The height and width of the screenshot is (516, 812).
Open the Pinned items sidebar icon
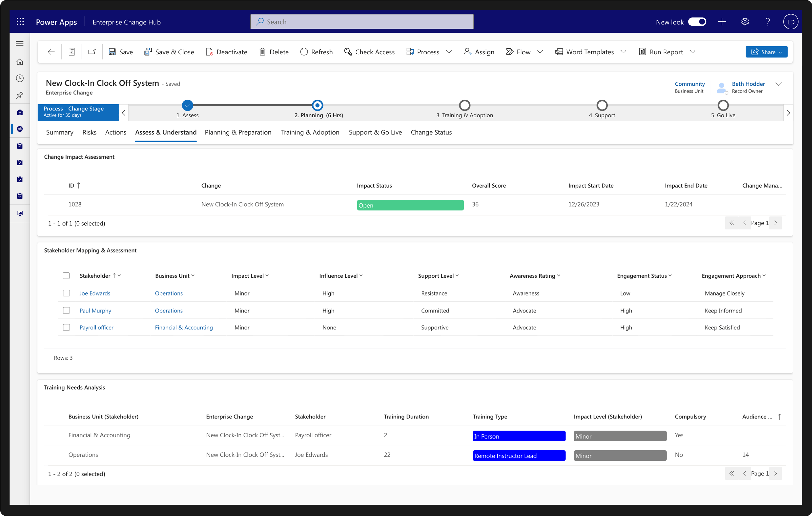(x=20, y=95)
